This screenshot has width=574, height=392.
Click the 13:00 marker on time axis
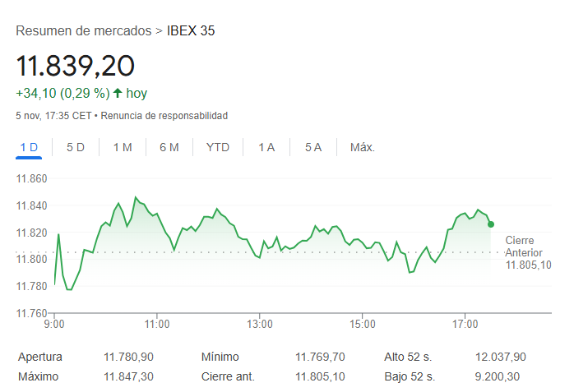pos(260,324)
